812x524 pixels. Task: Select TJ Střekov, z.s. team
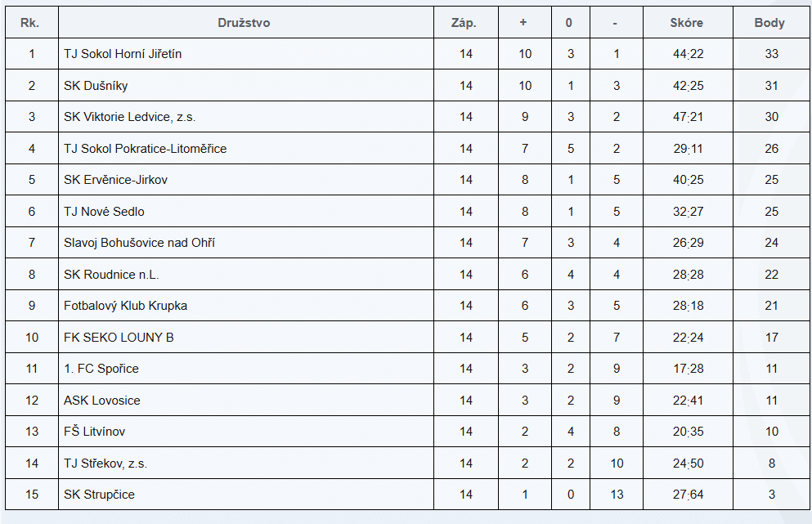tap(105, 464)
